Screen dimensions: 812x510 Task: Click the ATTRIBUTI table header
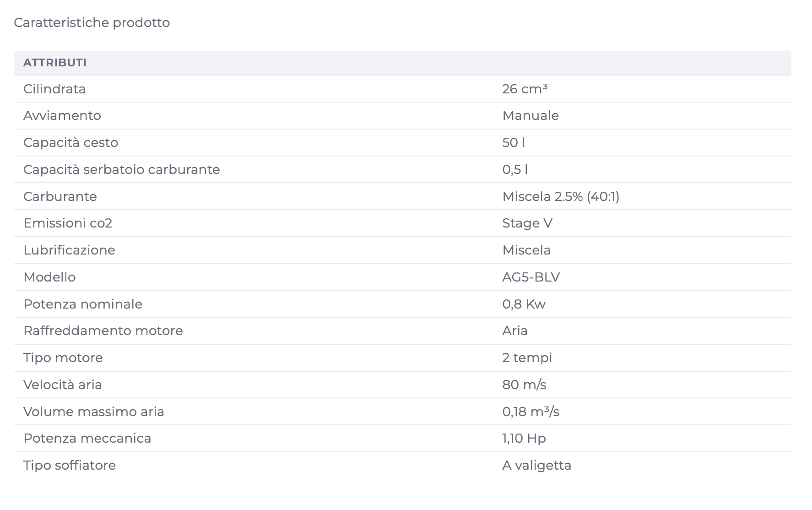(55, 63)
